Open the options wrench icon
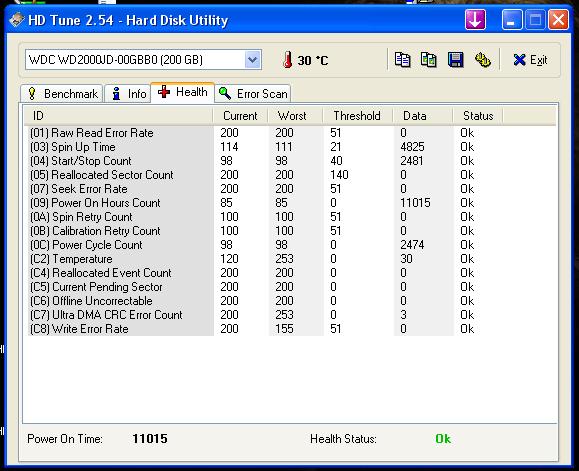 click(482, 60)
